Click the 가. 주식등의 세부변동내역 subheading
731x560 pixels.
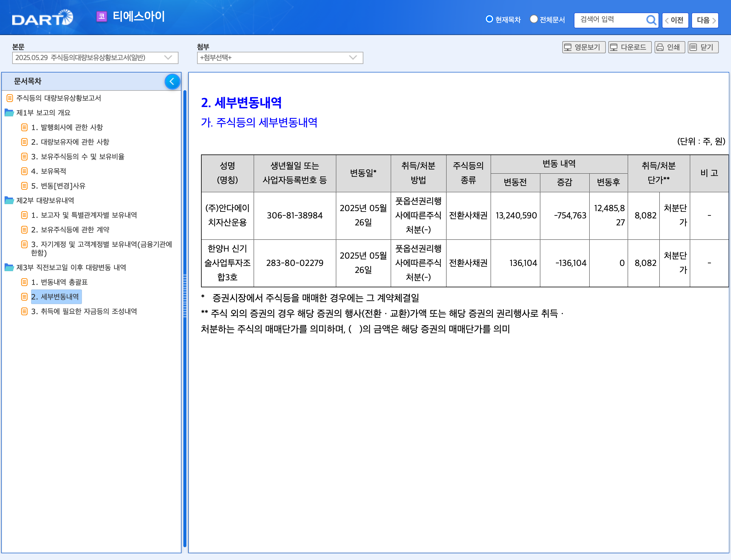pos(259,123)
